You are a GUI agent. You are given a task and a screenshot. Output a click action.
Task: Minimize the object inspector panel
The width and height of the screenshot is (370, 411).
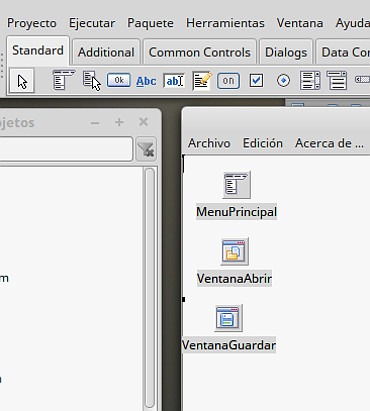point(95,123)
